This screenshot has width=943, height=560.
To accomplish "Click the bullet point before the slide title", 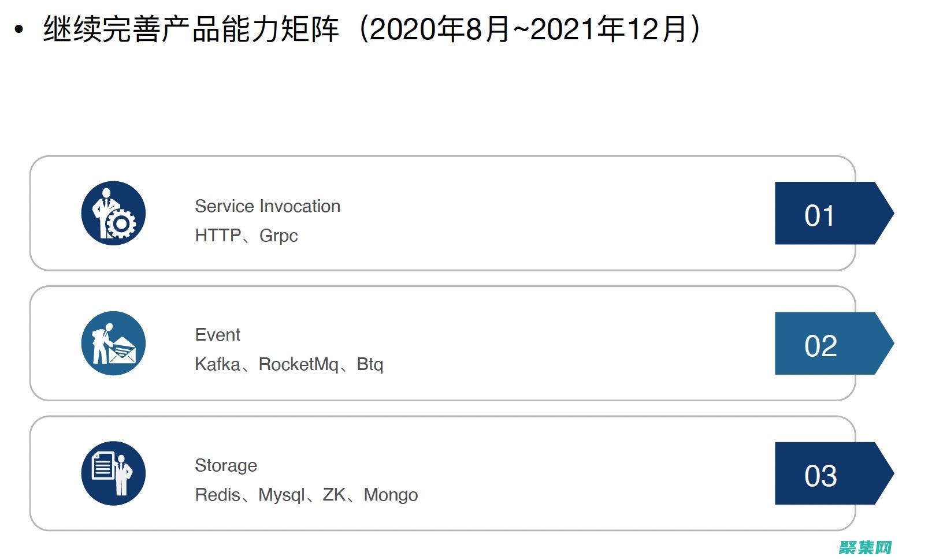I will click(x=19, y=30).
